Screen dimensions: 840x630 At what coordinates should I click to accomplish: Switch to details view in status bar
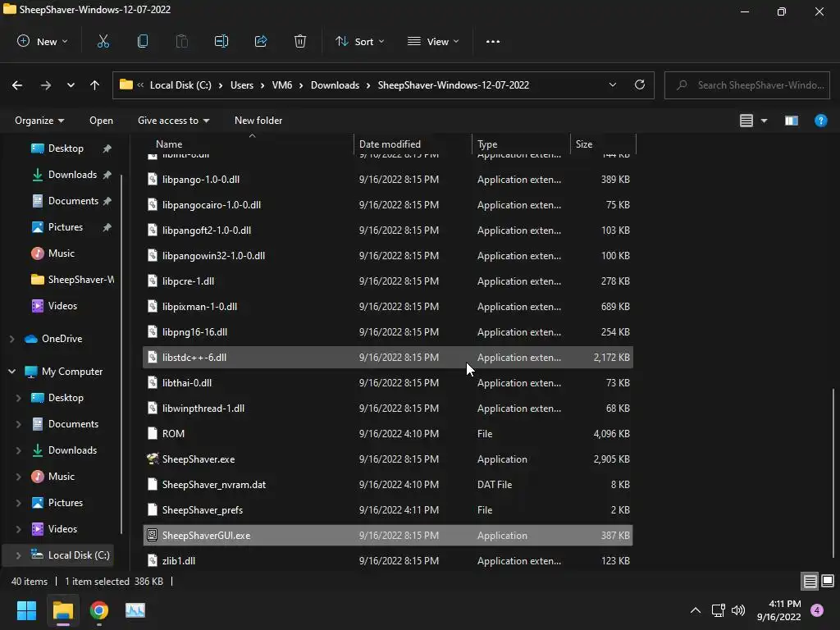(x=810, y=581)
